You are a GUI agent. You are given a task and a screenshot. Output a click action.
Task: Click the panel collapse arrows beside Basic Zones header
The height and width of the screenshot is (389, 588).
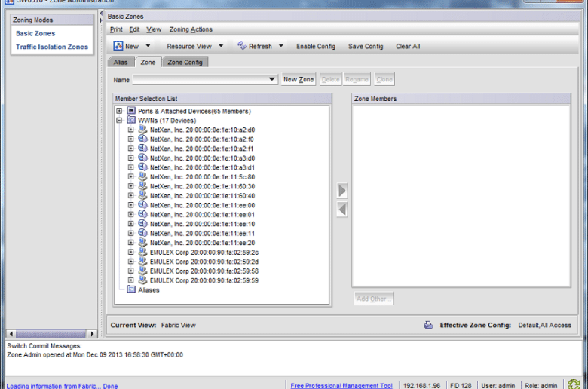tap(101, 17)
